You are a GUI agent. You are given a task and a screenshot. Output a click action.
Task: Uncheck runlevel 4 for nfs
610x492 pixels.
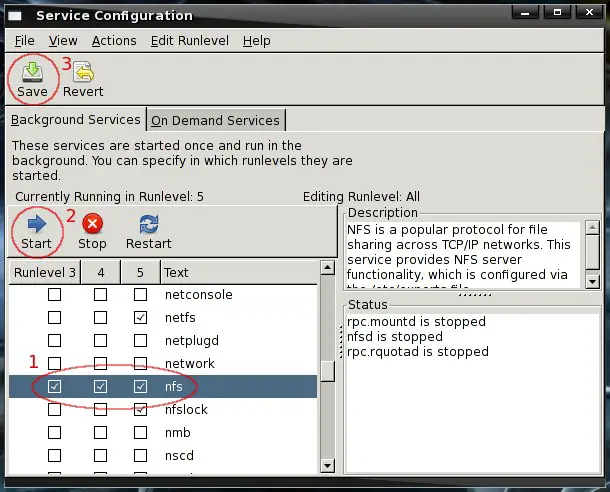click(x=100, y=386)
